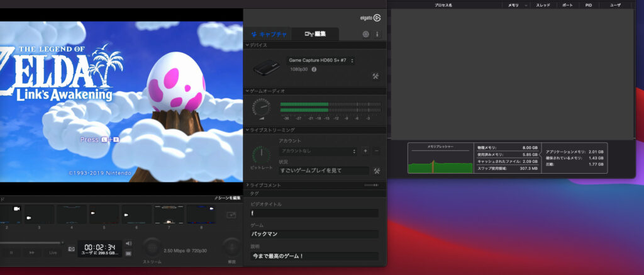Sort by ポート column in Activity Monitor

click(x=567, y=5)
